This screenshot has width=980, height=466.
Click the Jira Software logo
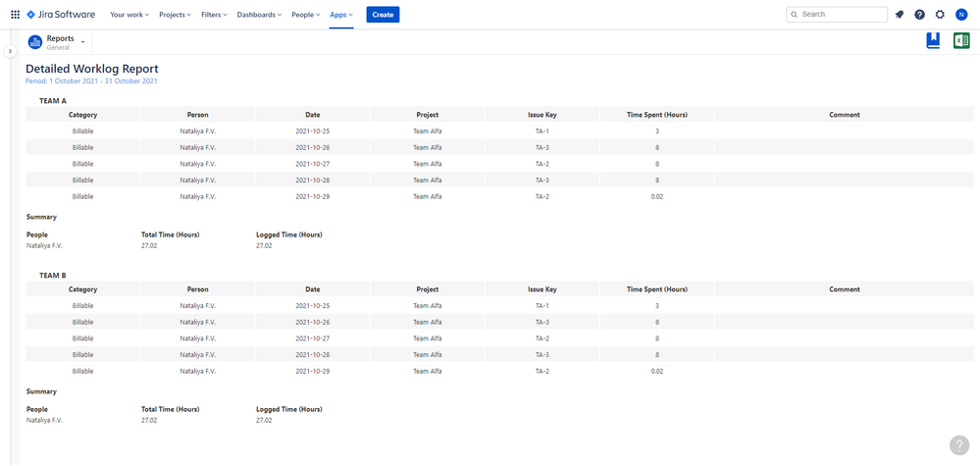click(61, 15)
